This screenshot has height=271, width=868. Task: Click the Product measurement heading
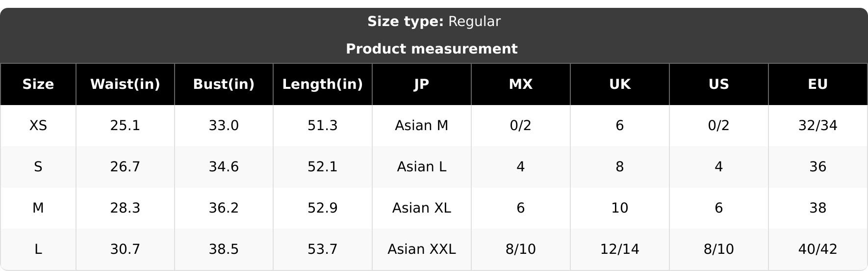pyautogui.click(x=432, y=49)
